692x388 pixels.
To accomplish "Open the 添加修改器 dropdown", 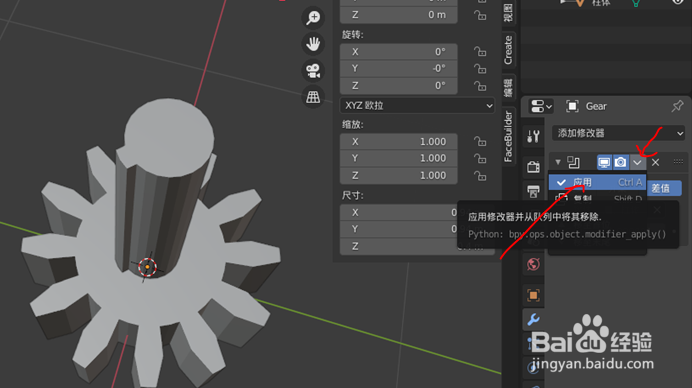I will (618, 133).
